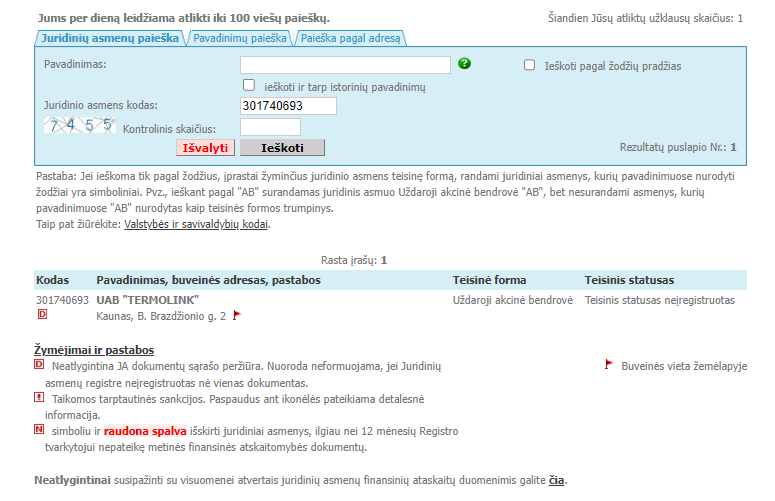Click the exclamation sanctions icon in the legend

click(x=40, y=398)
